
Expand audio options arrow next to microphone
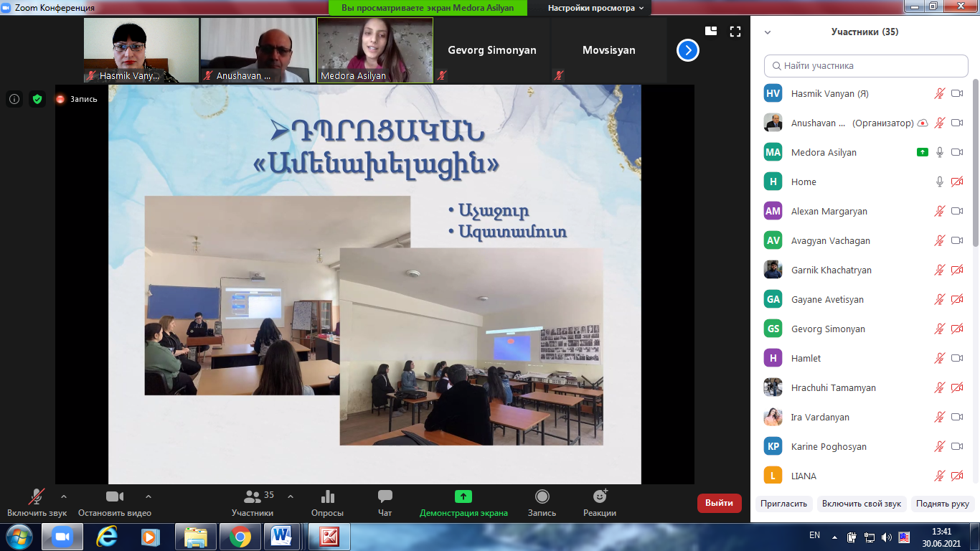(x=64, y=496)
